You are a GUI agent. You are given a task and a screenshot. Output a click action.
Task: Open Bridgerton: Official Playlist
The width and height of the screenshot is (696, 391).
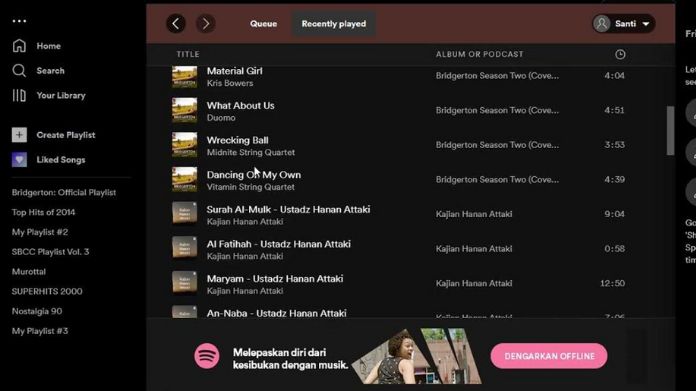(64, 193)
